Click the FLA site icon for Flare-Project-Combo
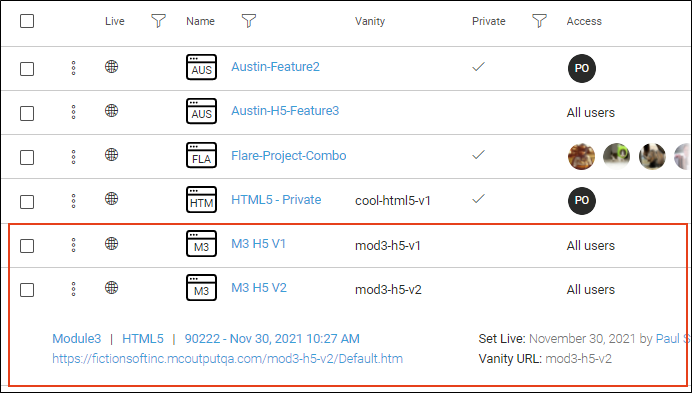Image resolution: width=692 pixels, height=393 pixels. [x=201, y=155]
